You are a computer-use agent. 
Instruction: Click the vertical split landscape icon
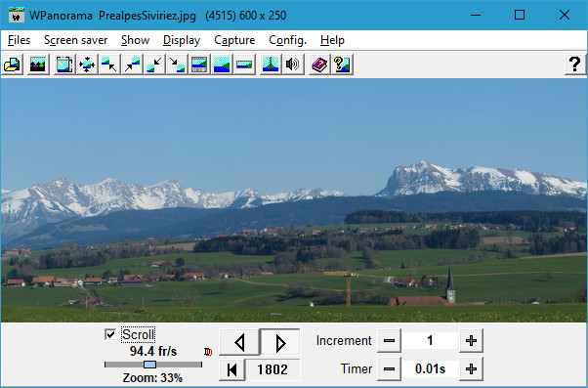pos(271,65)
